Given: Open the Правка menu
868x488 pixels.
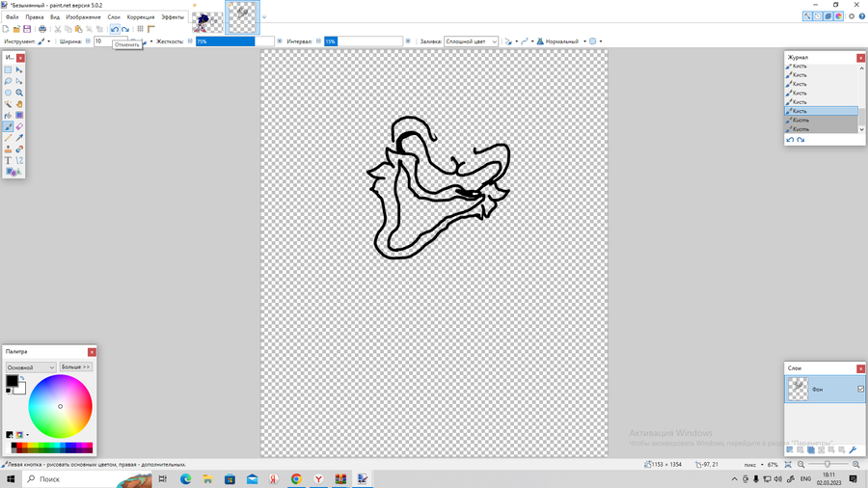Looking at the screenshot, I should 35,17.
